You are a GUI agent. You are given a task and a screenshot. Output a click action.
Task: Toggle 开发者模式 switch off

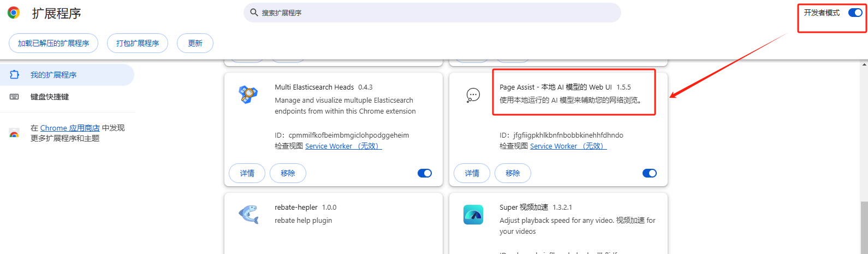coord(855,13)
